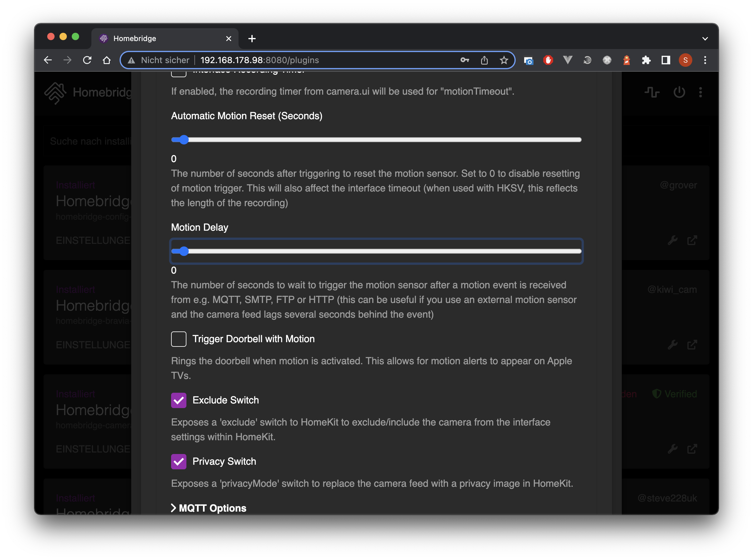Screen dimensions: 753x560
Task: Open Chrome three-dot menu
Action: pos(705,60)
